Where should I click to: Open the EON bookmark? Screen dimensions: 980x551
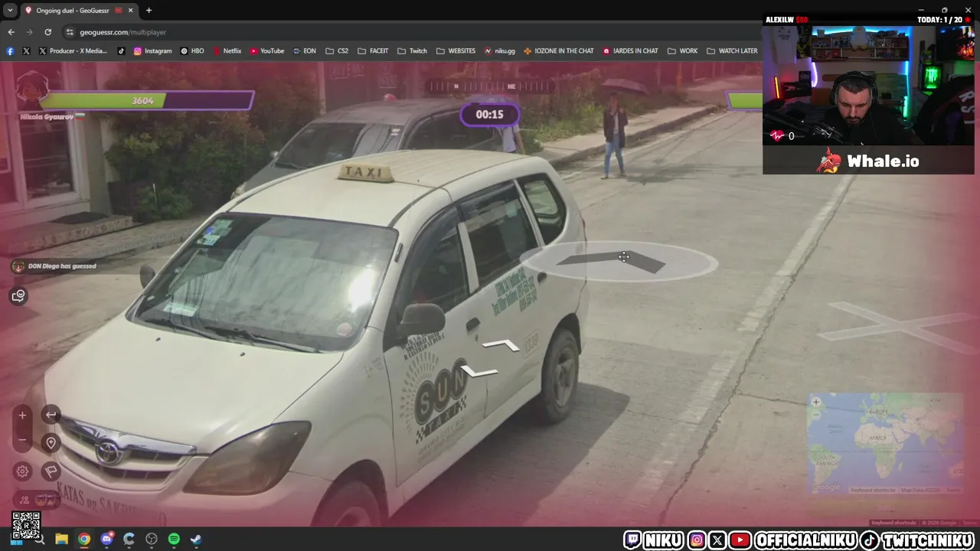[304, 51]
